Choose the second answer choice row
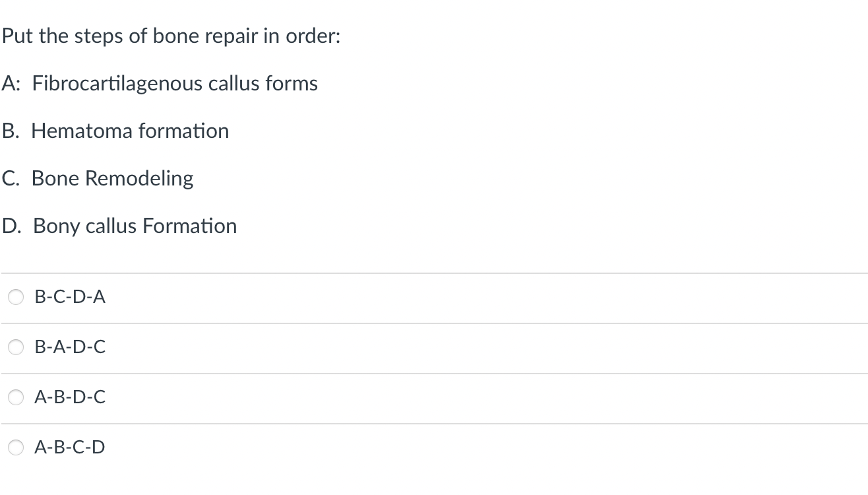Image resolution: width=868 pixels, height=495 pixels. (x=264, y=346)
